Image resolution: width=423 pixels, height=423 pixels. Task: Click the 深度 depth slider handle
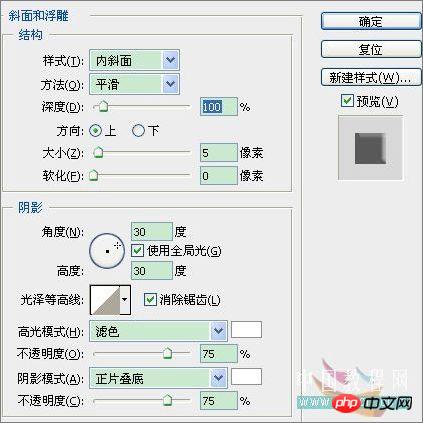coord(104,107)
